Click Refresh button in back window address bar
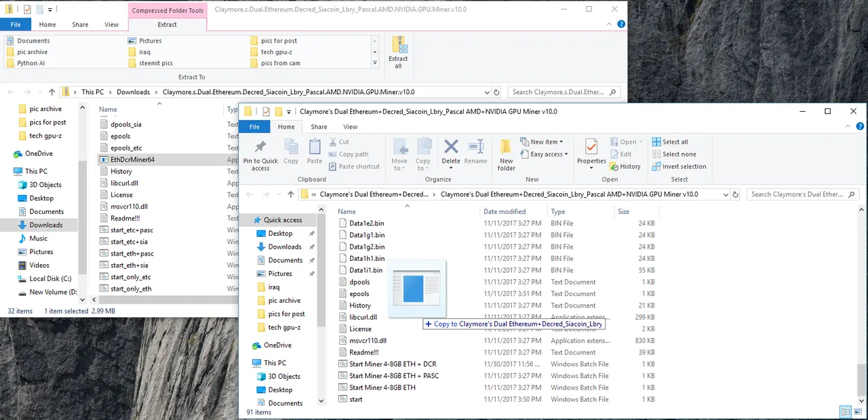 point(496,92)
